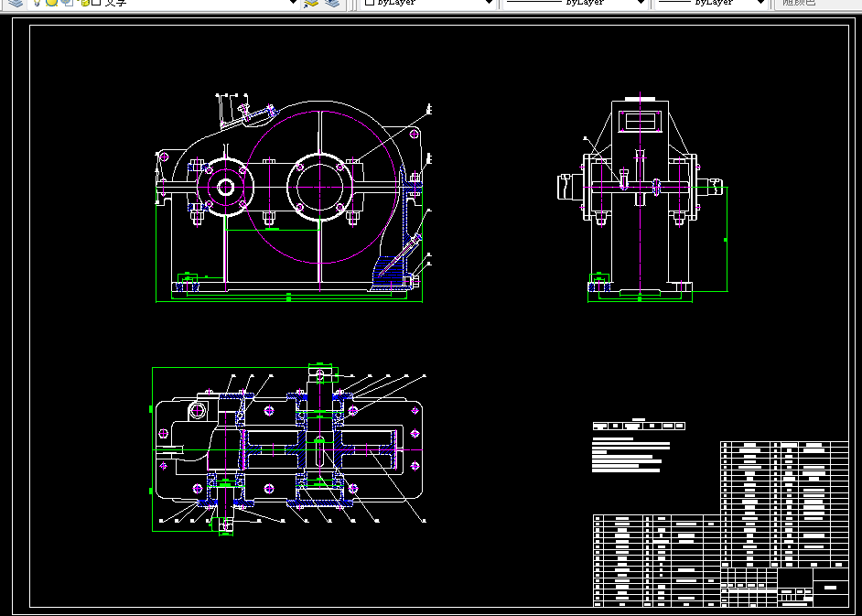
Task: Toggle the layer lock padlock icon
Action: [x=84, y=3]
